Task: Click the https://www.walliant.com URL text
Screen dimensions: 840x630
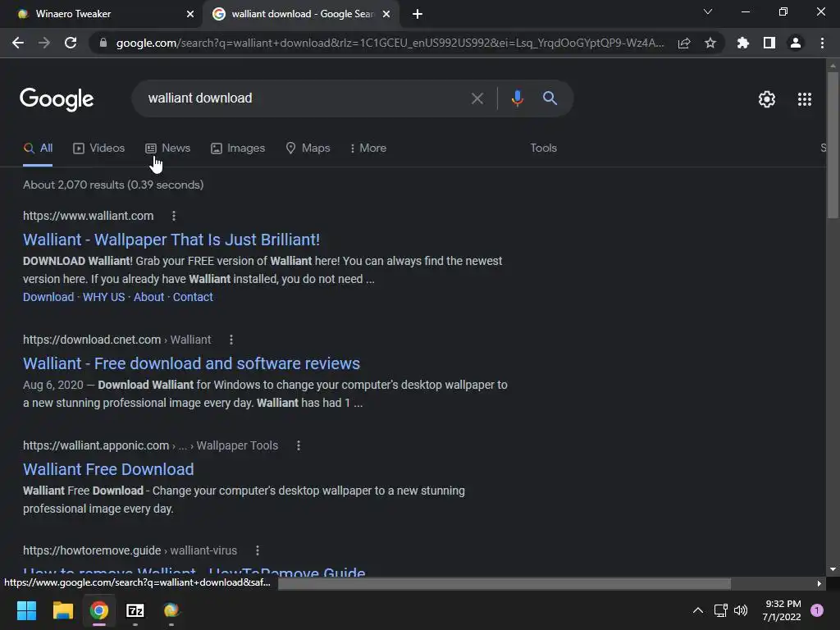Action: [88, 216]
